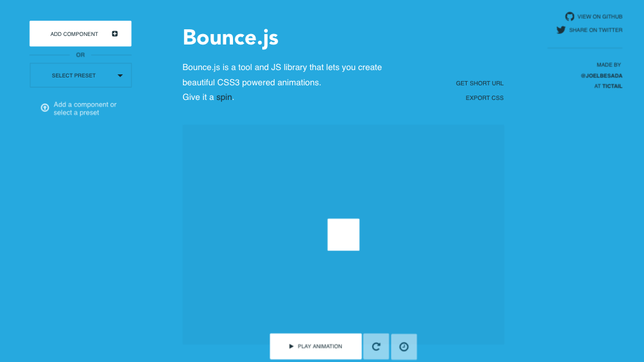Click the Select Preset dropdown arrow

tap(120, 76)
